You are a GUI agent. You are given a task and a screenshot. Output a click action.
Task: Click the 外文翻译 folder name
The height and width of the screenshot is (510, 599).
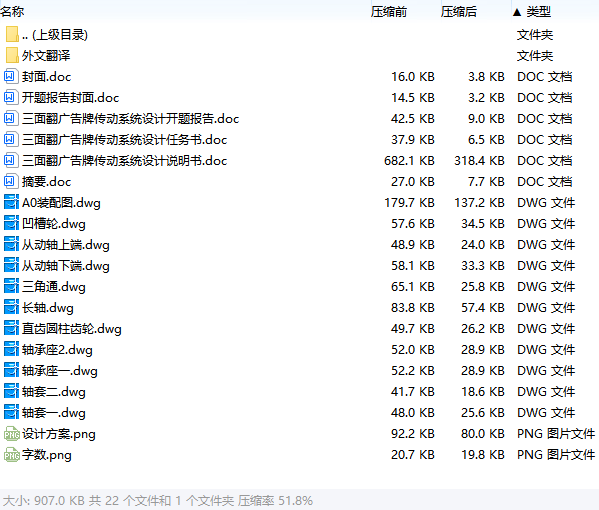[46, 56]
